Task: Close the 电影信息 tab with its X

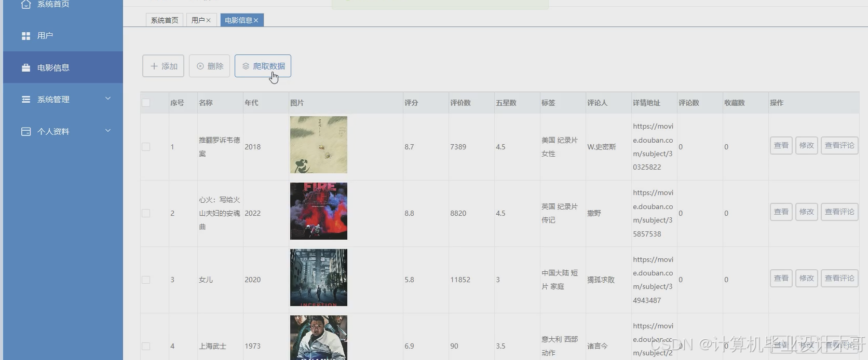Action: pyautogui.click(x=256, y=20)
